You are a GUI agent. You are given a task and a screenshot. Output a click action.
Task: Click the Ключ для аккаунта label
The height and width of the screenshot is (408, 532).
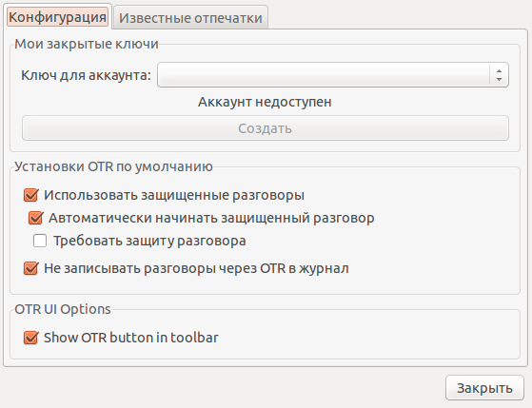pos(86,75)
